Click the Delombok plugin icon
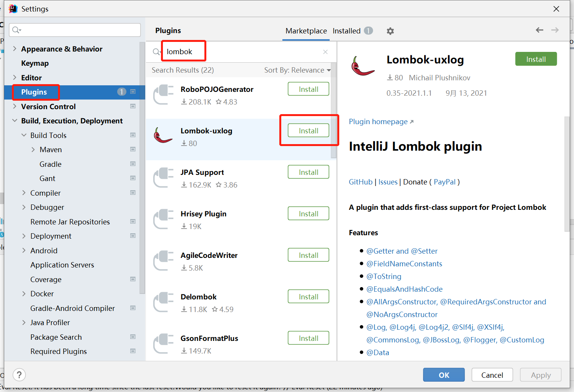The height and width of the screenshot is (392, 574). pos(163,302)
